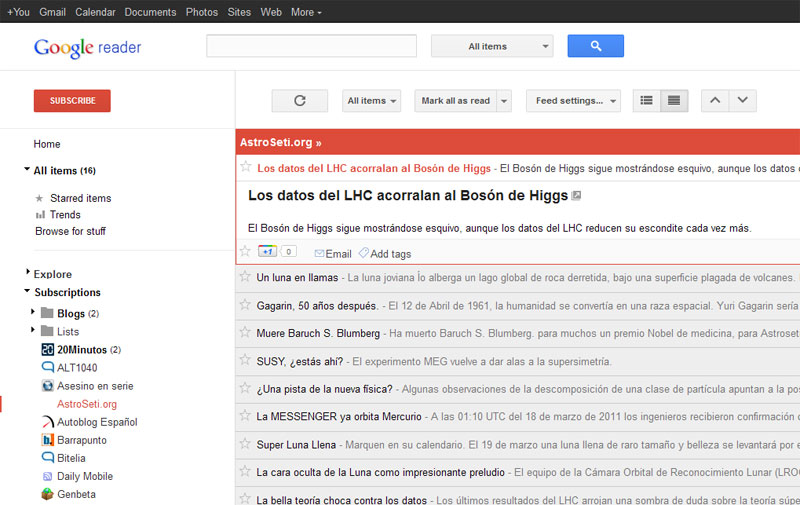Go to next item with down arrow
Viewport: 800px width, 505px height.
pos(742,100)
